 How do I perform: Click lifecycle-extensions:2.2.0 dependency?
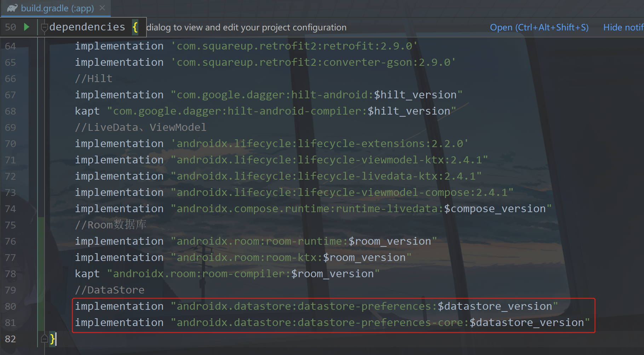click(272, 144)
